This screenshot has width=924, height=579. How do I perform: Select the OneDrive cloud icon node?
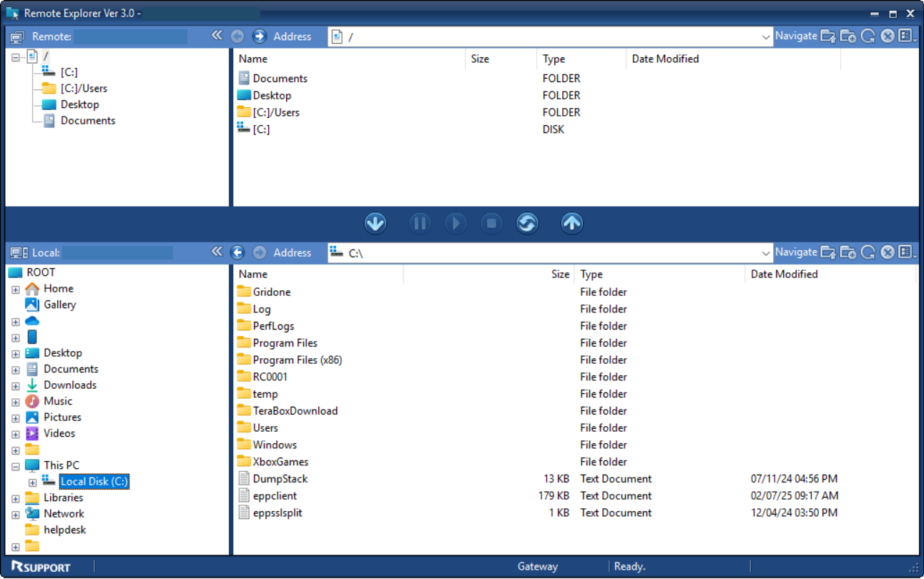(32, 321)
